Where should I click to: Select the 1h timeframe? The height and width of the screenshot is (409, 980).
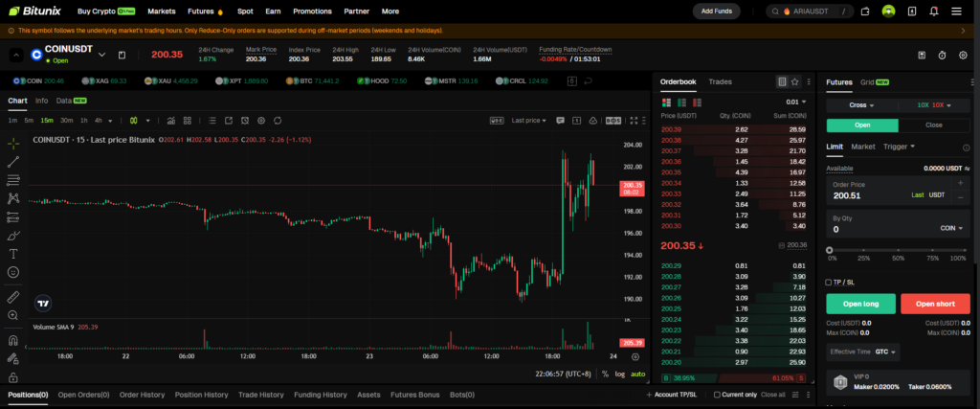tap(84, 120)
